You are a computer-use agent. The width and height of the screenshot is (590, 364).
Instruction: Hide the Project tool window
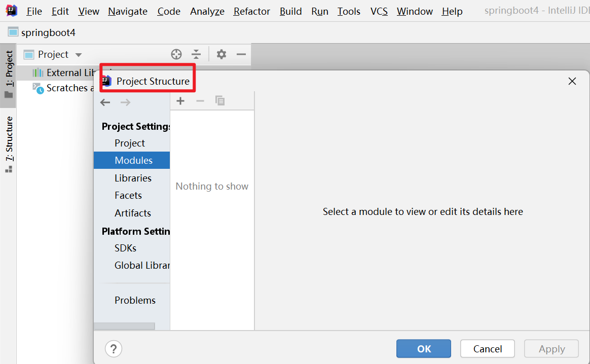point(241,55)
